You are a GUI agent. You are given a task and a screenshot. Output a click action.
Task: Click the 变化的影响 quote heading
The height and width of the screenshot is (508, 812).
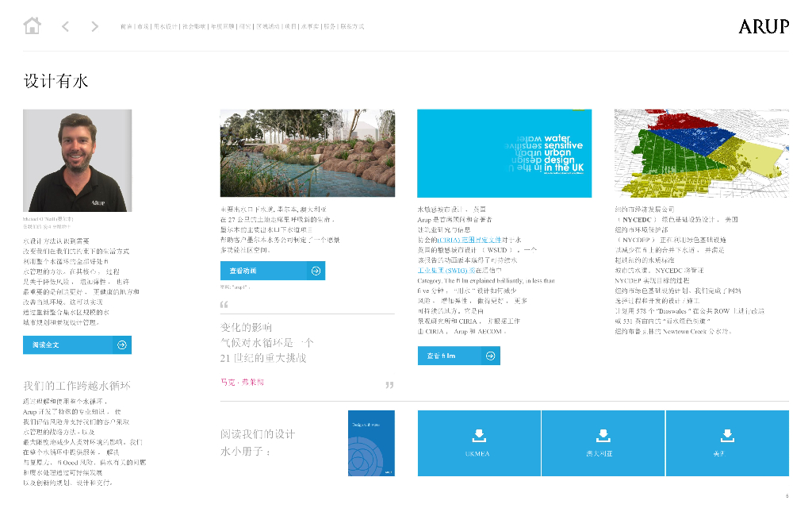tap(246, 327)
